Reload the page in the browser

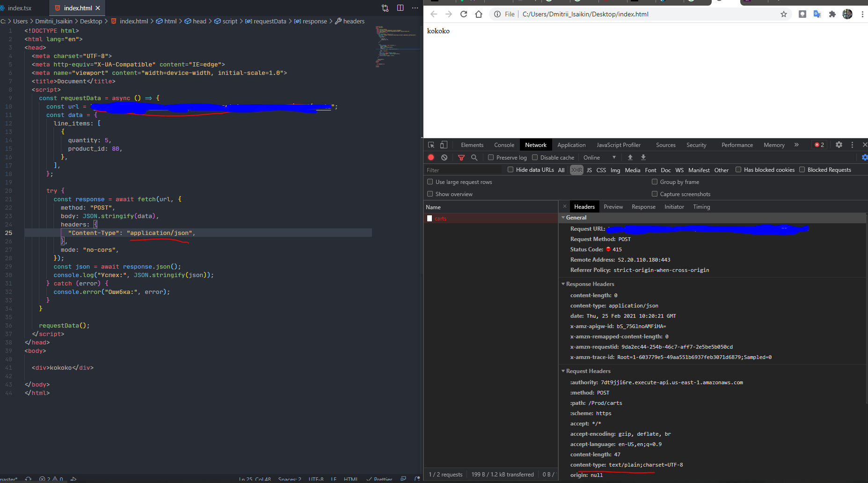(464, 14)
